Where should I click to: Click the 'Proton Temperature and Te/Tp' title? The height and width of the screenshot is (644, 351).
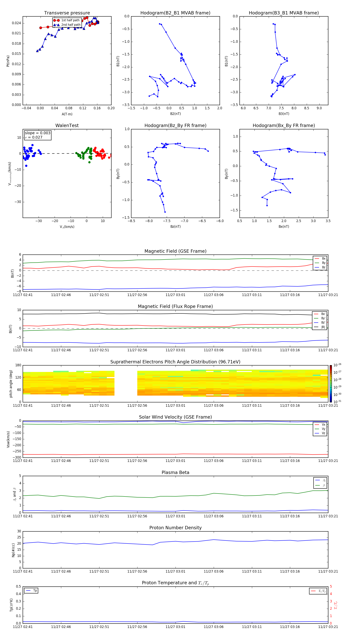tap(175, 583)
